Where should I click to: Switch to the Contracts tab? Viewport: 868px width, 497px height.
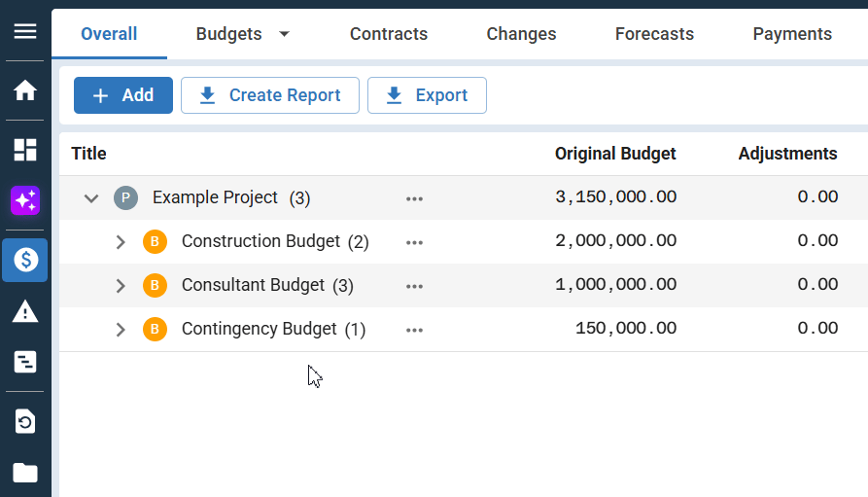pos(389,34)
